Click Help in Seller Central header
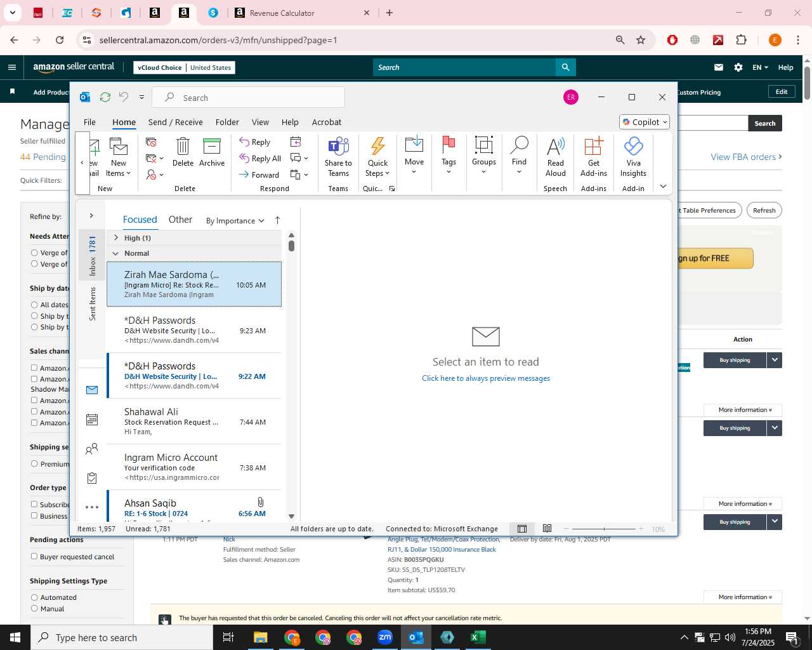 785,67
